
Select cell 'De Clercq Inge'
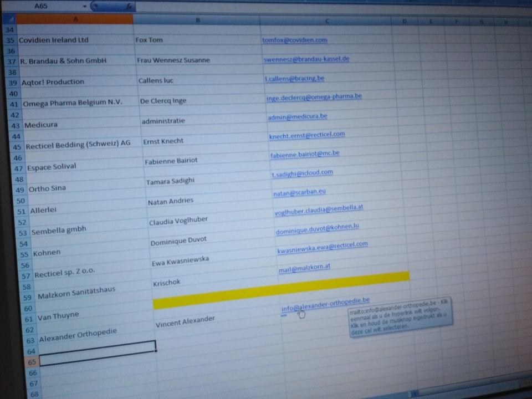(x=163, y=101)
